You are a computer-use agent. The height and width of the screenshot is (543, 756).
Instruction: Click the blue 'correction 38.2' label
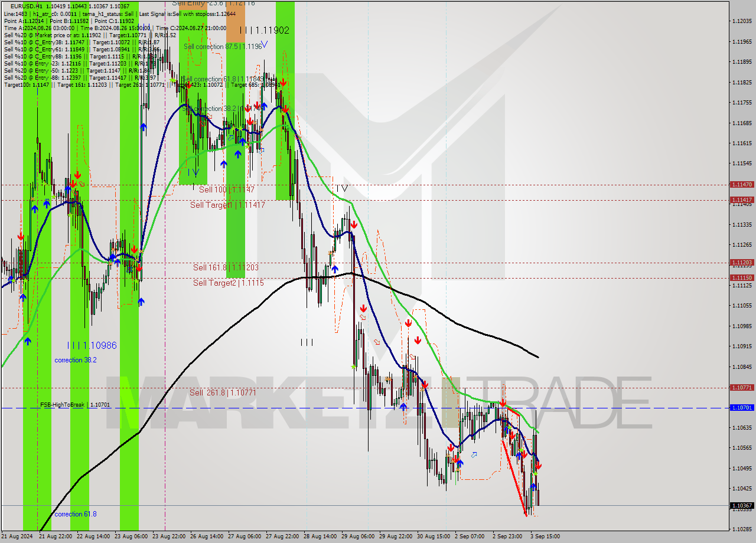point(76,360)
